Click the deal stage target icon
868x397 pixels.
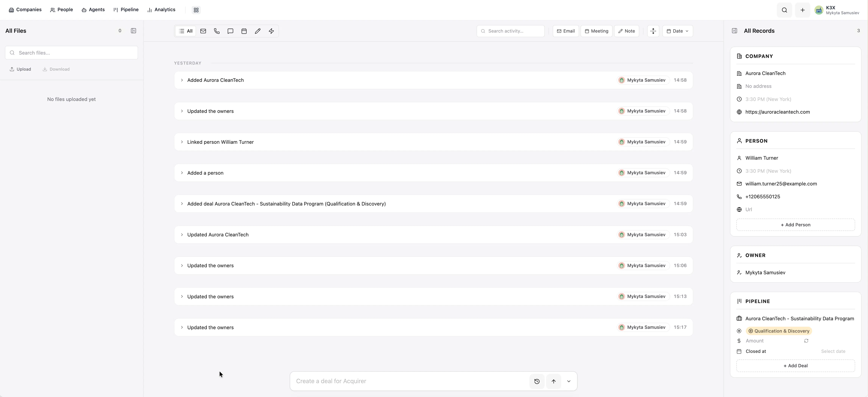(739, 331)
